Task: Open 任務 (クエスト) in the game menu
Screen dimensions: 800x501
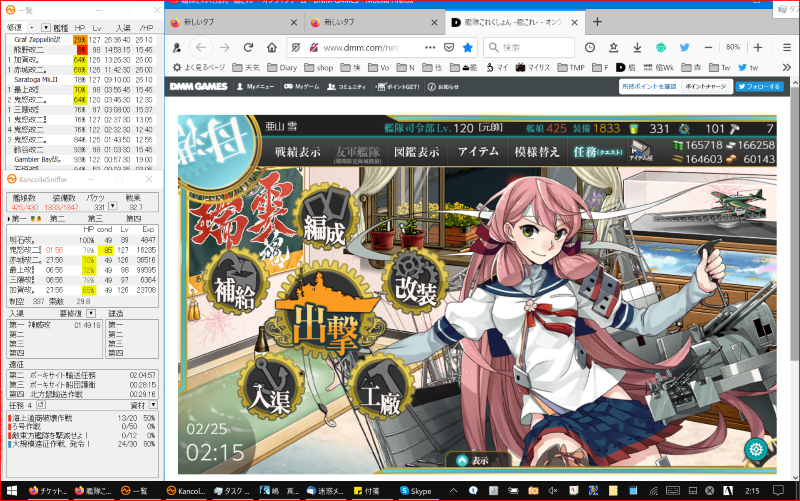Action: 598,152
